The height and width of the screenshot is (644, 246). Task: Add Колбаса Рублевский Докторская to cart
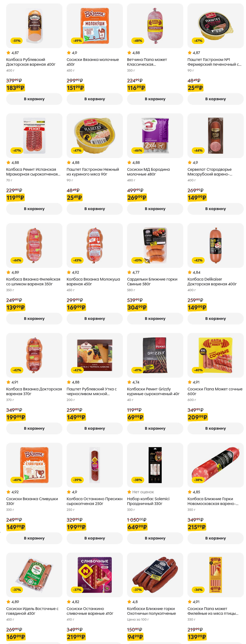click(x=34, y=99)
